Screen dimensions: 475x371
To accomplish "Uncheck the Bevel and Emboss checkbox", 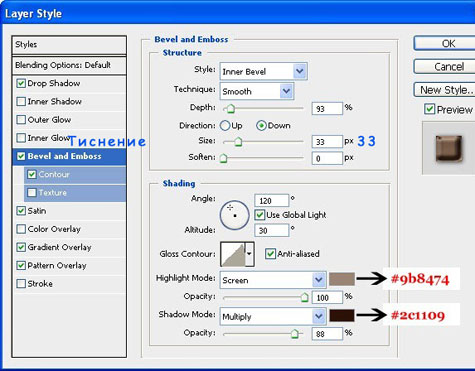I will pos(21,156).
